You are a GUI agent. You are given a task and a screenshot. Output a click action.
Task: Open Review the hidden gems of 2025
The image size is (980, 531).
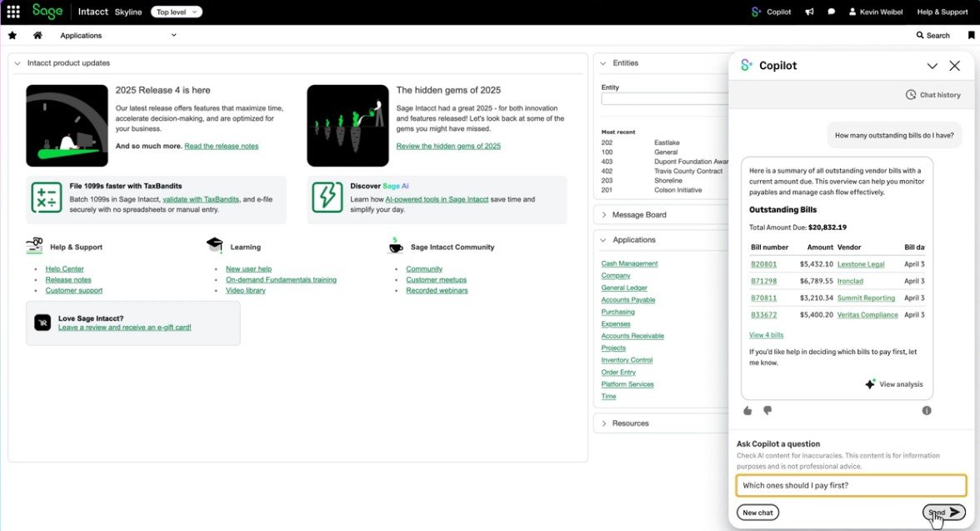coord(448,147)
